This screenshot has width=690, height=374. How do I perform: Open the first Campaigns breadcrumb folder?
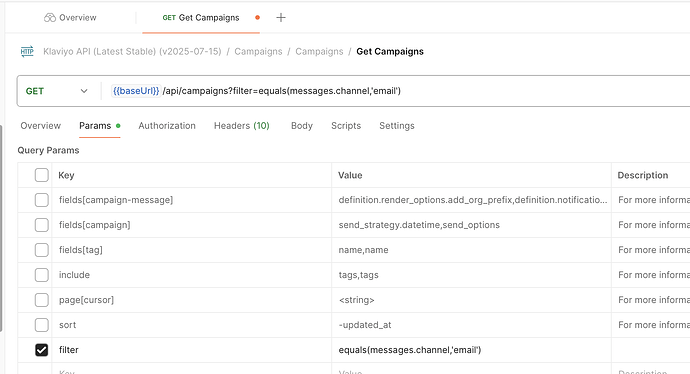pyautogui.click(x=258, y=51)
